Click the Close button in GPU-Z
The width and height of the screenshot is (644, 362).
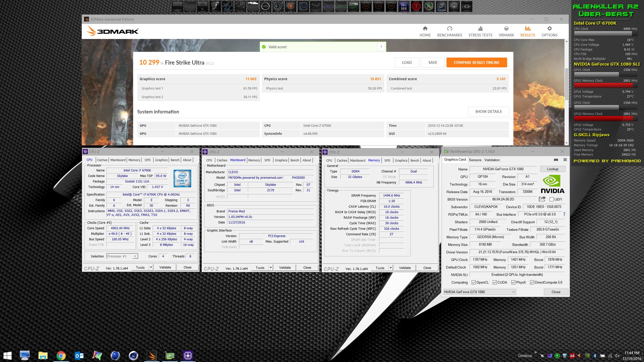pos(556,292)
